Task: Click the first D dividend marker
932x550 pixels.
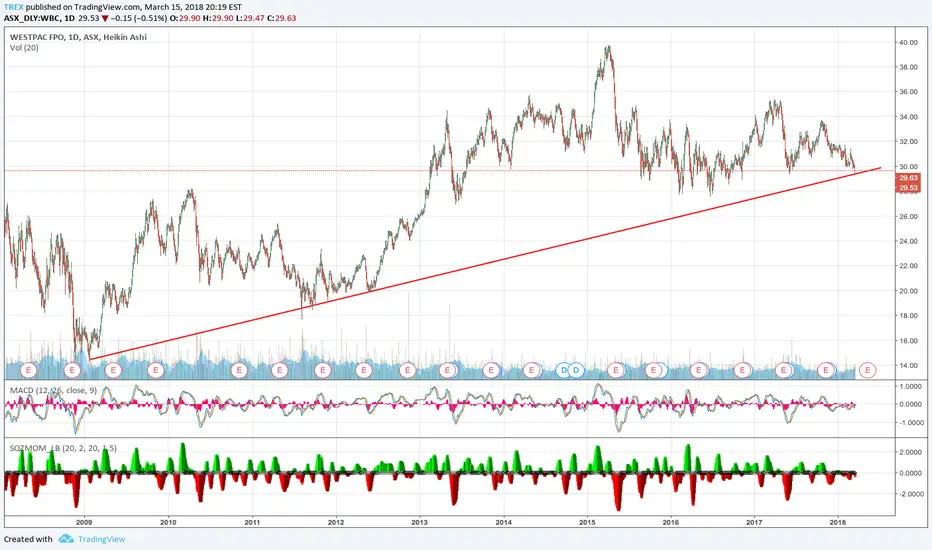Action: 564,370
